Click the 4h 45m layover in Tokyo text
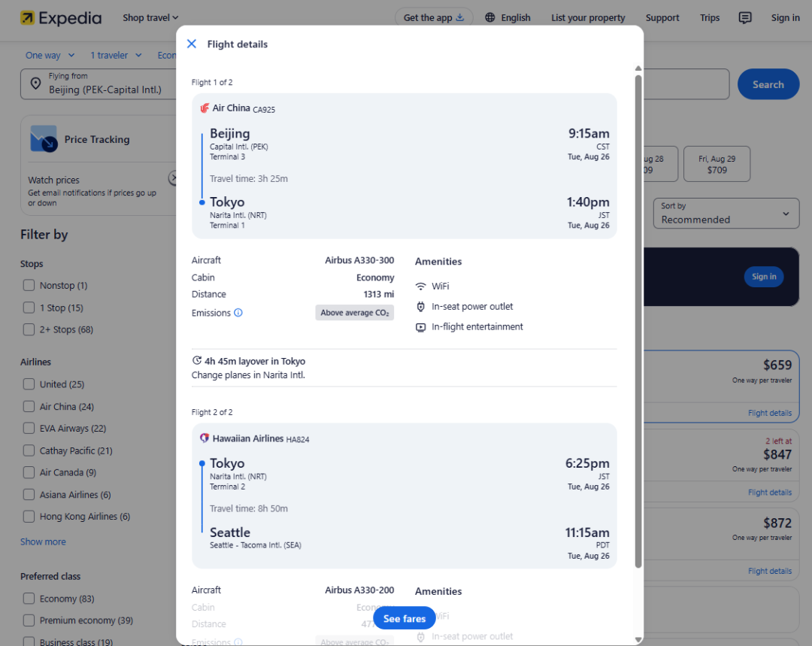The height and width of the screenshot is (646, 812). [255, 361]
